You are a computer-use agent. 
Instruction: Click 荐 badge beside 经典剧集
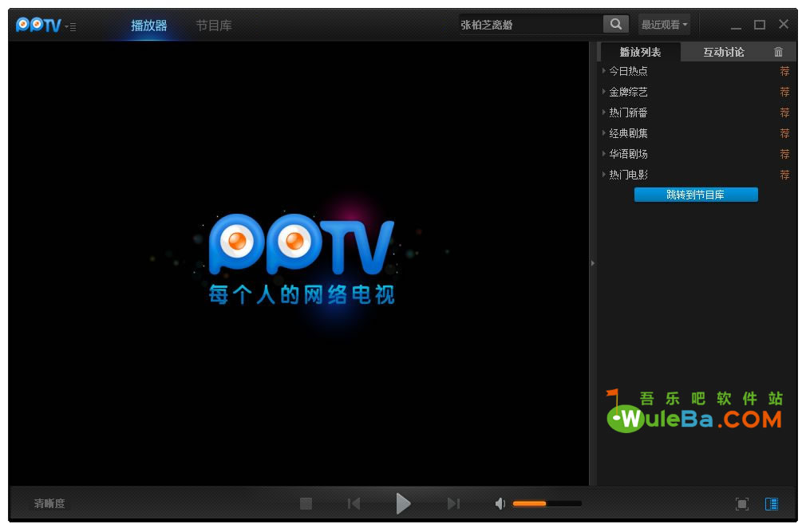784,133
